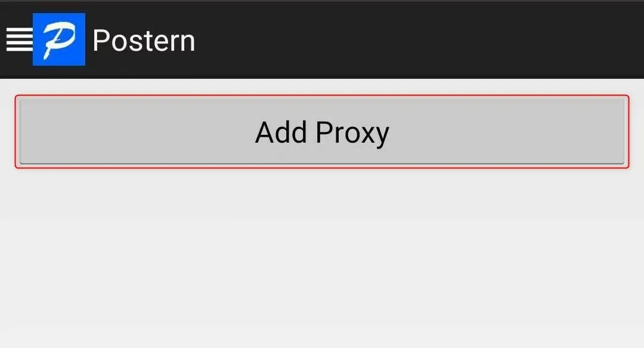Expand the side drawer via hamburger icon
This screenshot has height=348, width=644.
point(18,40)
